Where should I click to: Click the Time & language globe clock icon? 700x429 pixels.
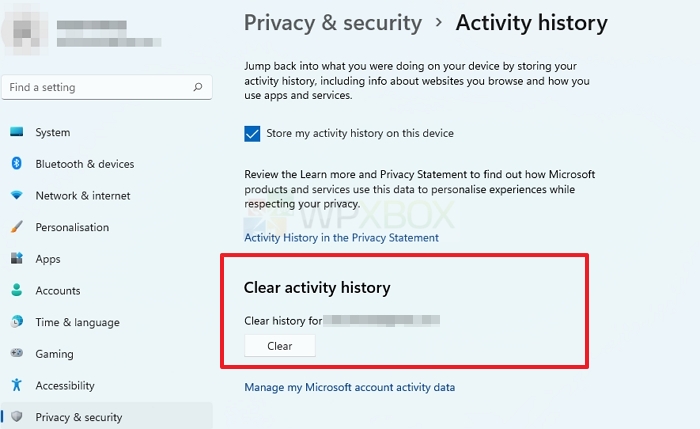tap(17, 321)
